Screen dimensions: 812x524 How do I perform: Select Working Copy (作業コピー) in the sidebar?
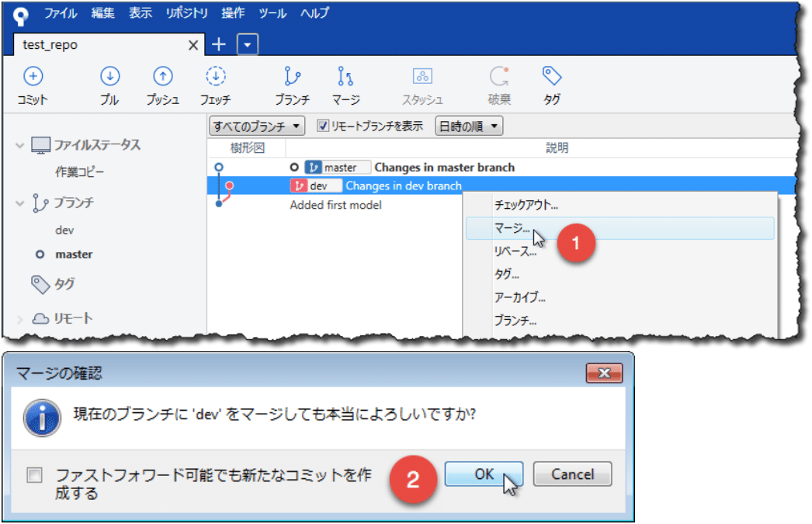(x=79, y=172)
